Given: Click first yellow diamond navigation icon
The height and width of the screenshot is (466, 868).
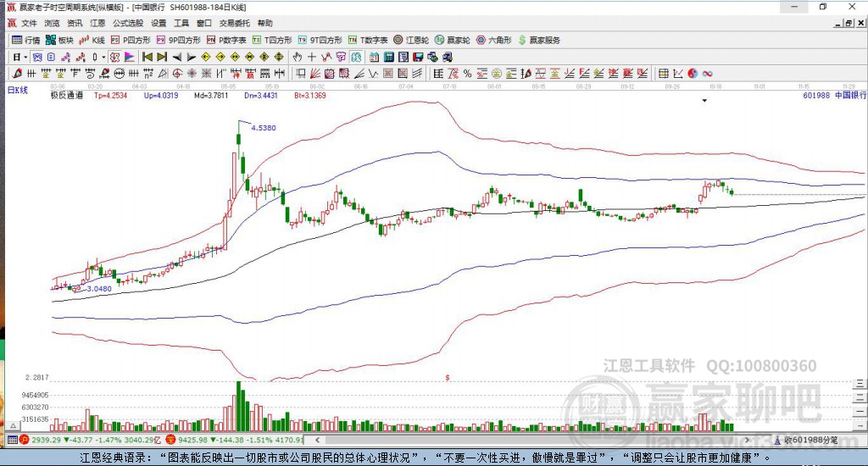Looking at the screenshot, I should [205, 57].
